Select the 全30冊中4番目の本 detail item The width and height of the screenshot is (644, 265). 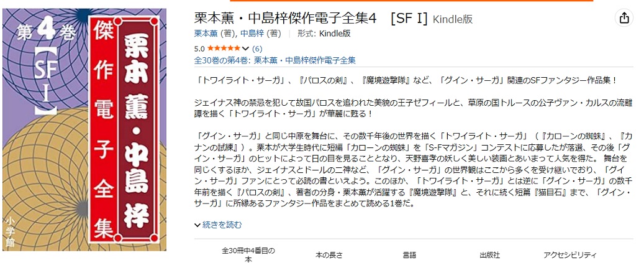(x=248, y=255)
